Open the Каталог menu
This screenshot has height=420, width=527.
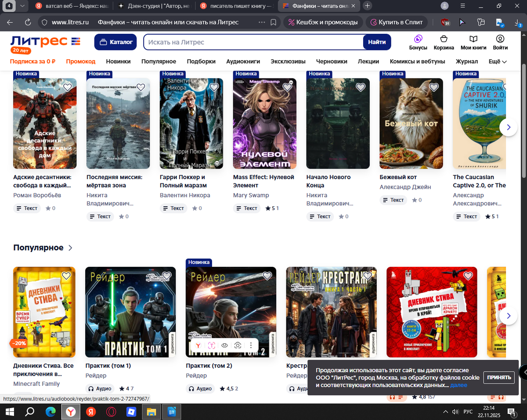click(x=116, y=42)
